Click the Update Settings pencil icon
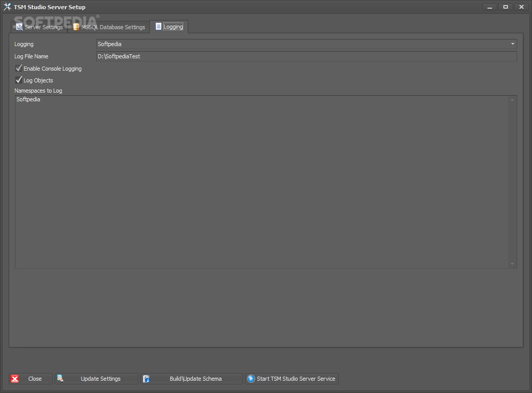The width and height of the screenshot is (532, 393). (x=60, y=378)
